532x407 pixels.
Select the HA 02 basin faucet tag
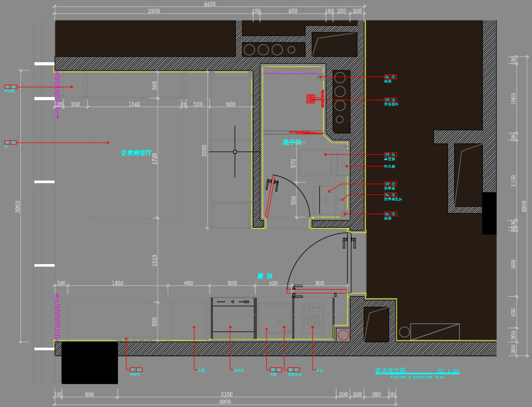(x=390, y=195)
